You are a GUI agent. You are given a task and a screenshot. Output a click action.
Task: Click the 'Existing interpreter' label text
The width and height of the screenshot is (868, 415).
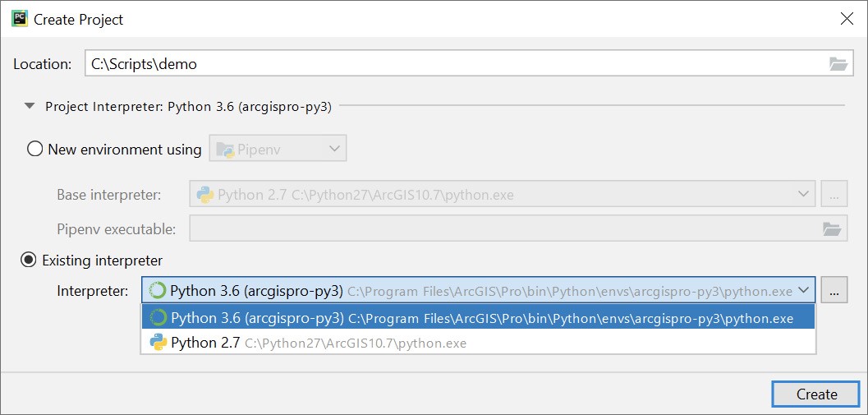[103, 260]
